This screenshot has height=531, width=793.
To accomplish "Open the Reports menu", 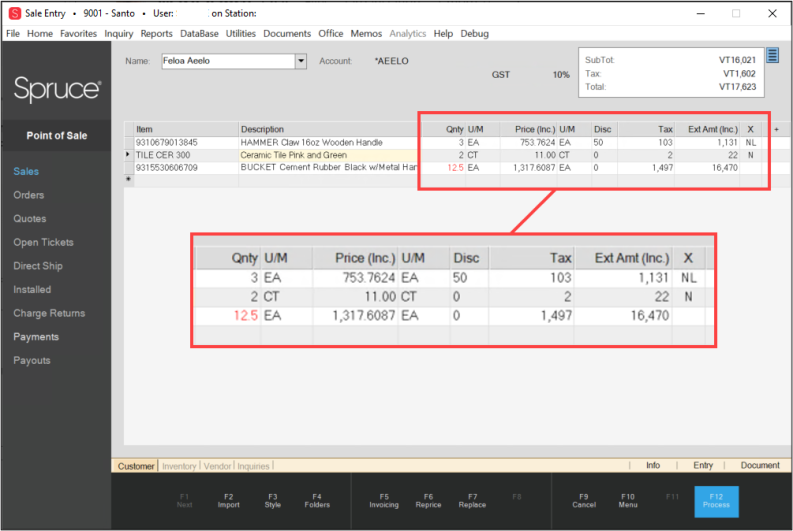I will pos(156,33).
